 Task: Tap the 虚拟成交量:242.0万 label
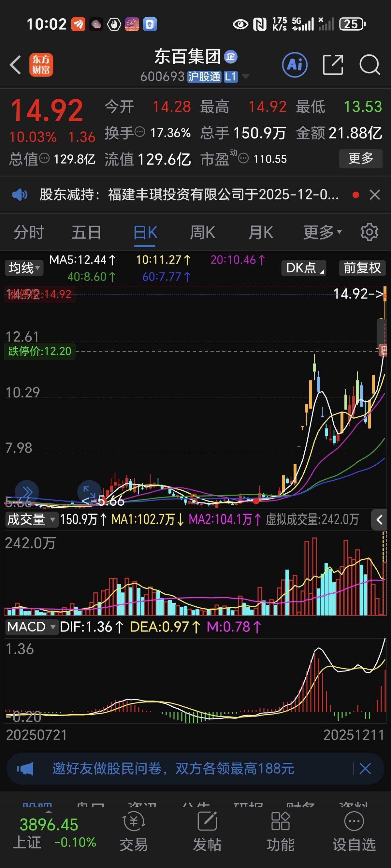[x=312, y=520]
